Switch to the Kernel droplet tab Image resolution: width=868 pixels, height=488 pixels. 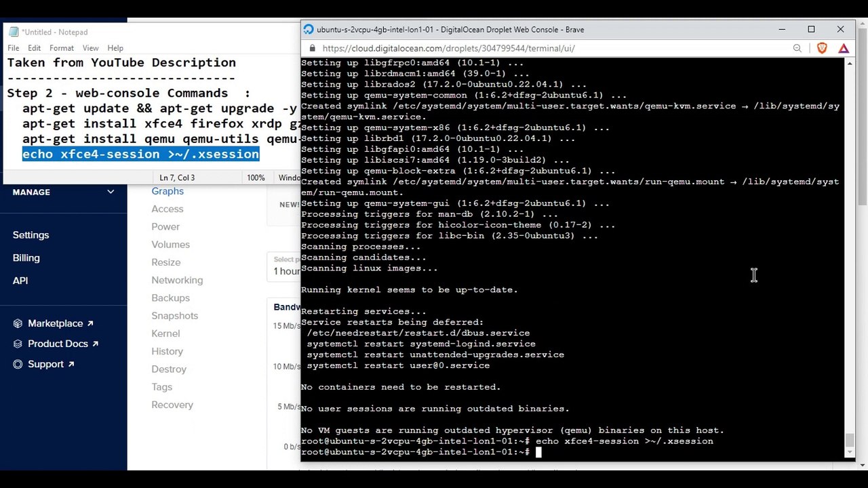(165, 333)
